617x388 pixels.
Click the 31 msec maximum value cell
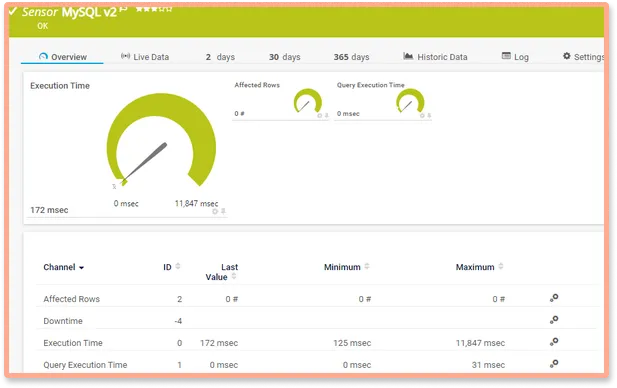click(488, 365)
